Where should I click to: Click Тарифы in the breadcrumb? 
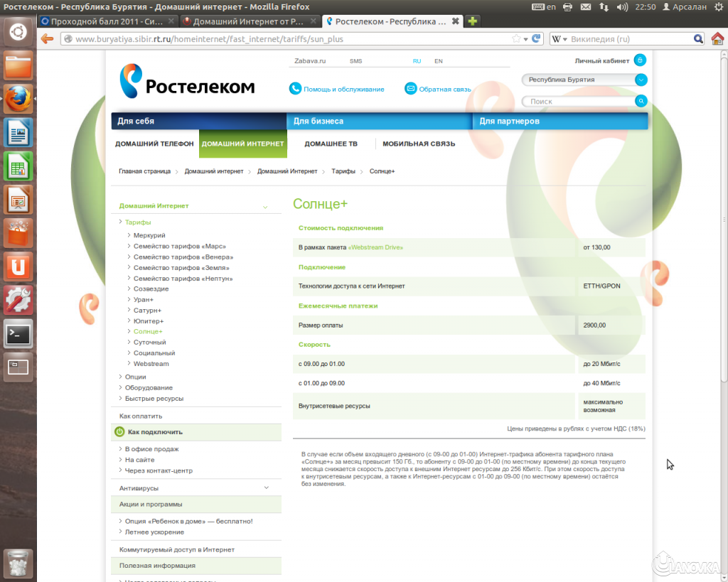pyautogui.click(x=343, y=171)
